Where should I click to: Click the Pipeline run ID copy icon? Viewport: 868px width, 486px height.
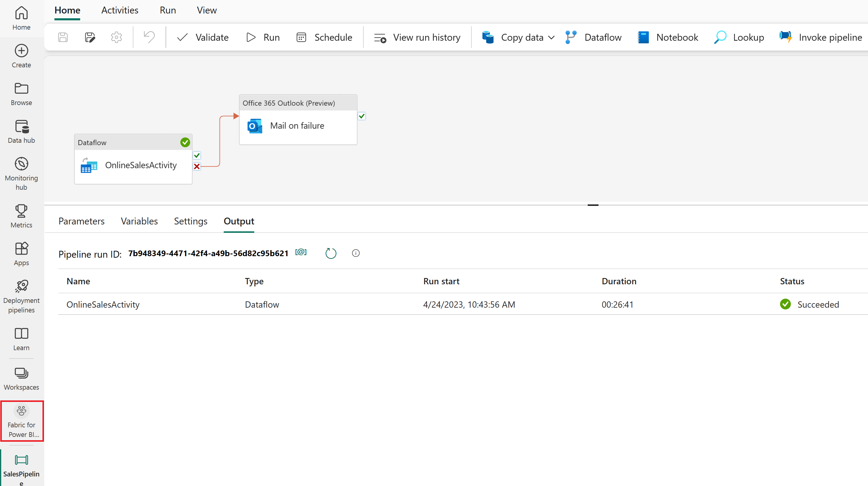[x=302, y=253]
